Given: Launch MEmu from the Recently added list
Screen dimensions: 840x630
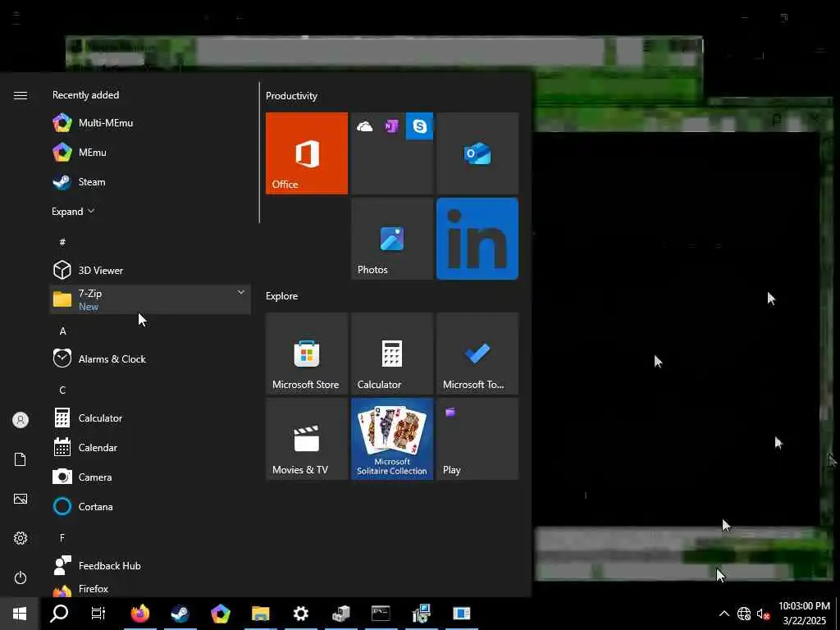Looking at the screenshot, I should 150,152.
